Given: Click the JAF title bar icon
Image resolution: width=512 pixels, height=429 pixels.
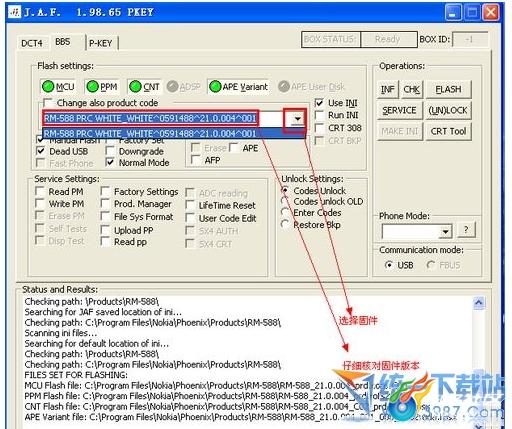Looking at the screenshot, I should tap(15, 12).
